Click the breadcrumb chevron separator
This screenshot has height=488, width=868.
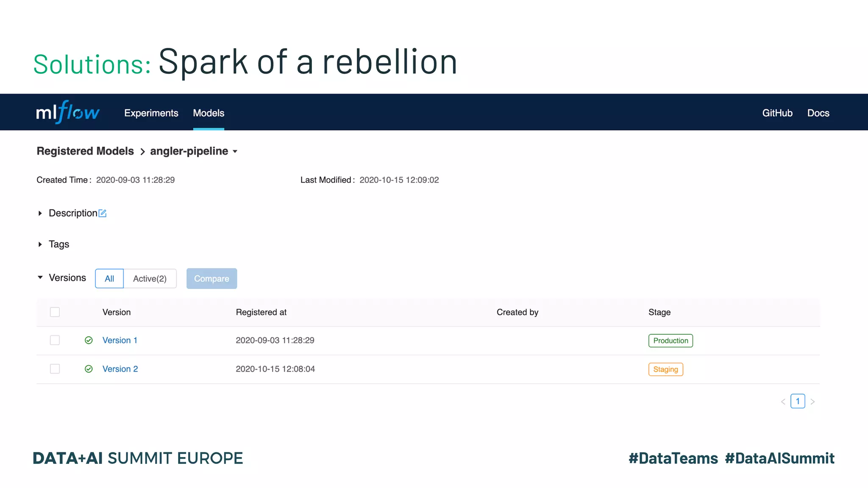coord(142,152)
